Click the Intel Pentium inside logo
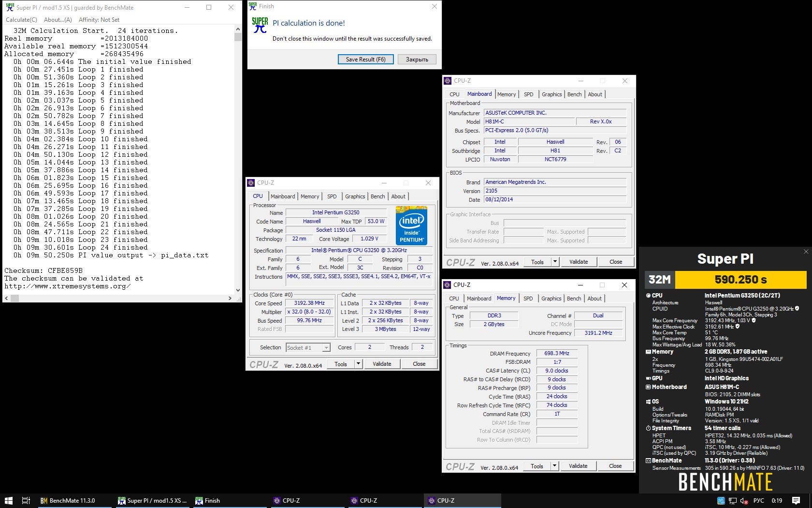812x508 pixels. pyautogui.click(x=411, y=225)
